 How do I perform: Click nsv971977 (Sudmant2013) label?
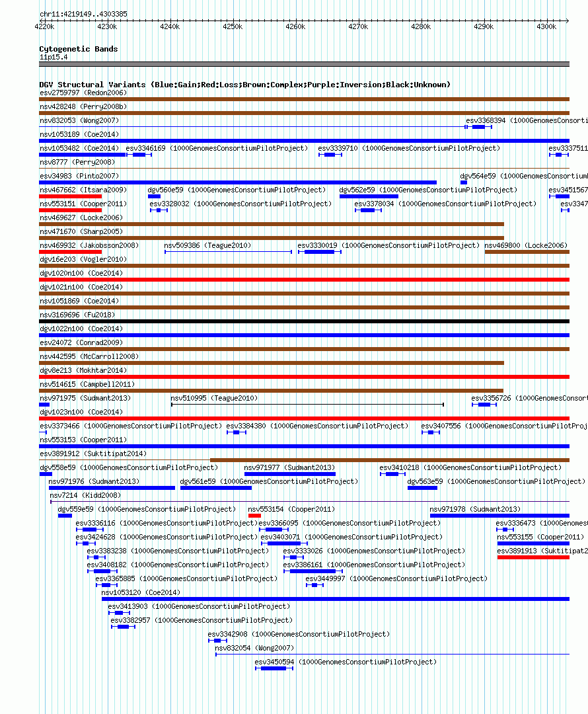tap(289, 467)
